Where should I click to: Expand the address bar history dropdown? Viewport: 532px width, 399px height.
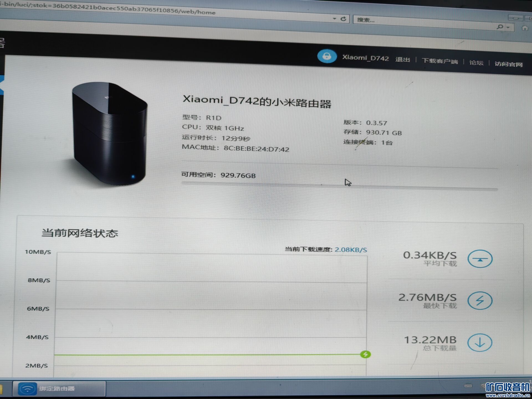[334, 19]
